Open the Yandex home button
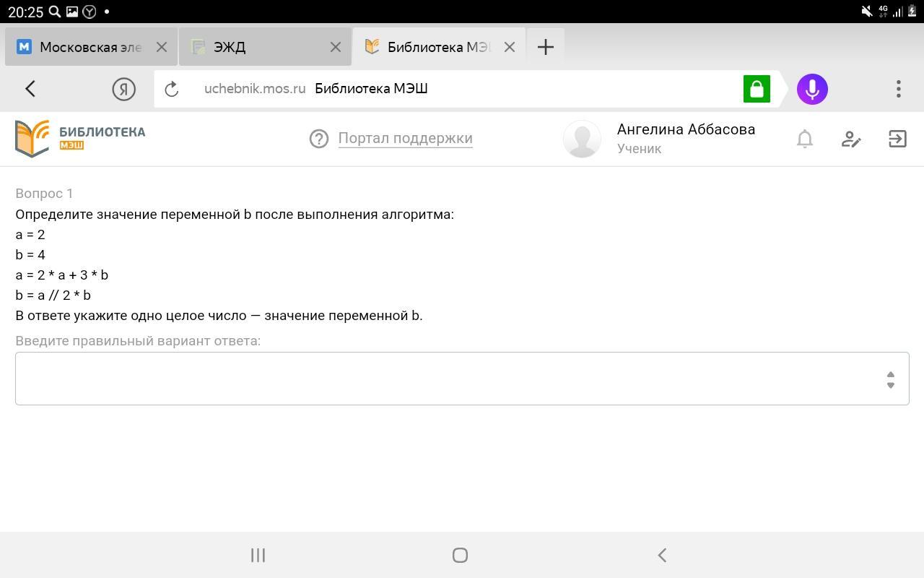 click(124, 89)
